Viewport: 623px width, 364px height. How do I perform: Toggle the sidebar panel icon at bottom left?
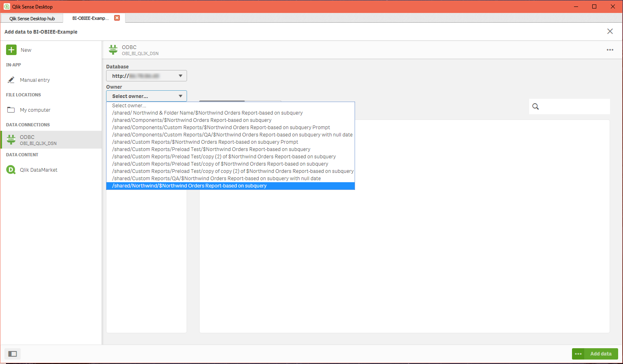[x=13, y=354]
